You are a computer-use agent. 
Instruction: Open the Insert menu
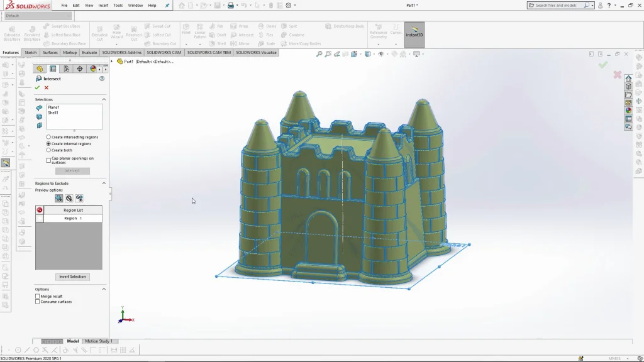pyautogui.click(x=103, y=5)
